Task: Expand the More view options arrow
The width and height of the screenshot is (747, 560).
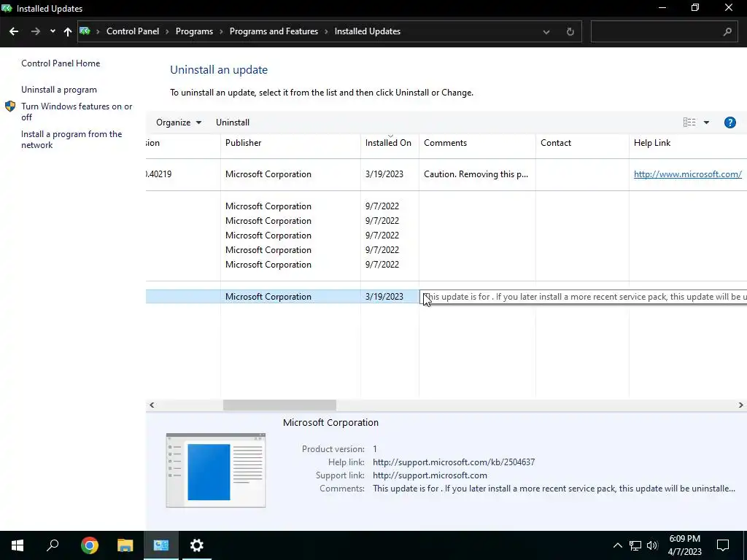Action: point(706,122)
